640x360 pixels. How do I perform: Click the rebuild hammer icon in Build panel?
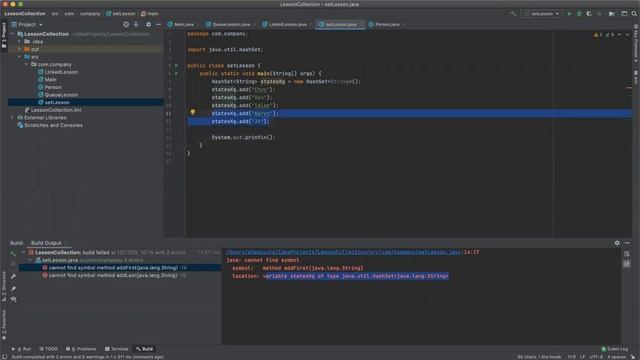13,253
